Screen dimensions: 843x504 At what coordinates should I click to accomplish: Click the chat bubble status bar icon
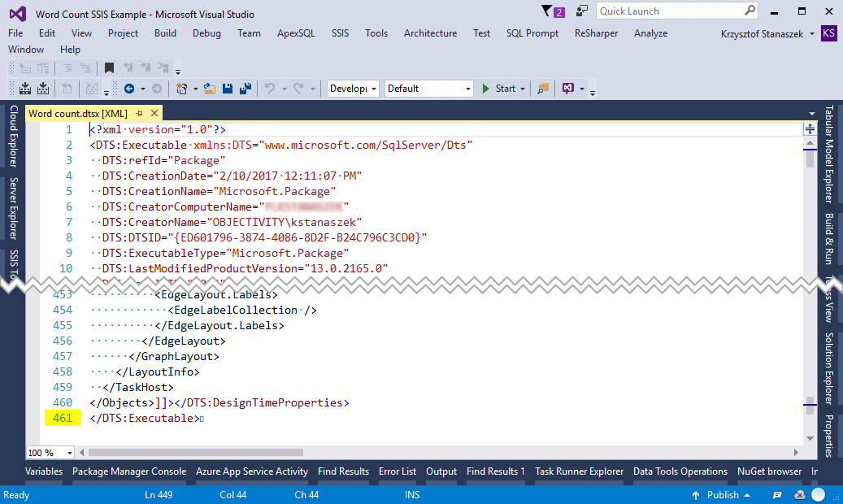pos(777,495)
